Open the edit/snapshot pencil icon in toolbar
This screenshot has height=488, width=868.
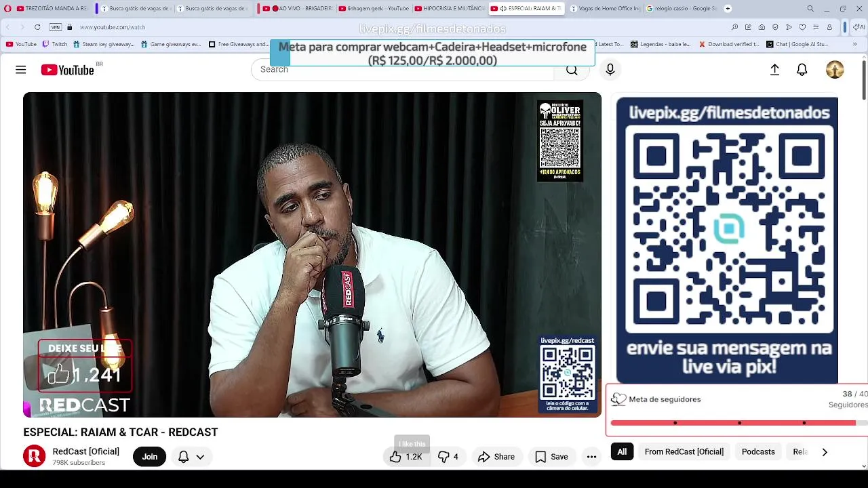tap(748, 27)
